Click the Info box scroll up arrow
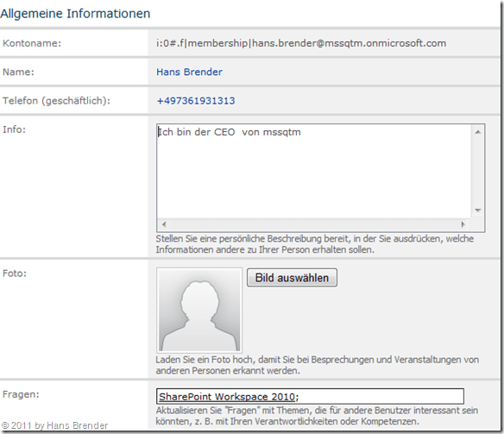Viewport: 504px width, 434px height. pos(477,132)
